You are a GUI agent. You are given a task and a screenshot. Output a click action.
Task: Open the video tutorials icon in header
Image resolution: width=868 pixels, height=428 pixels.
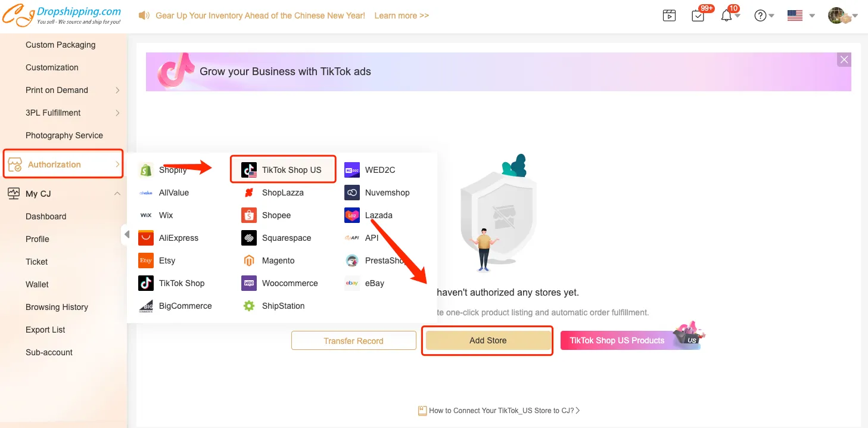pyautogui.click(x=669, y=15)
